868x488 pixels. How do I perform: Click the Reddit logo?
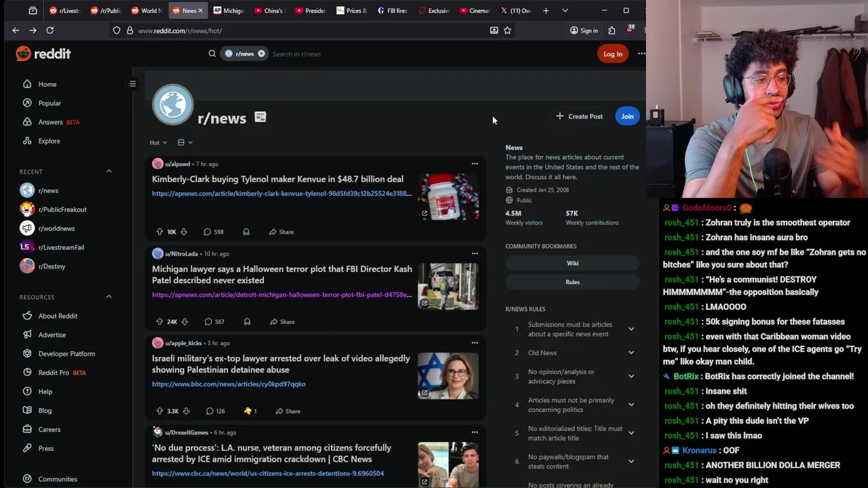[x=43, y=54]
